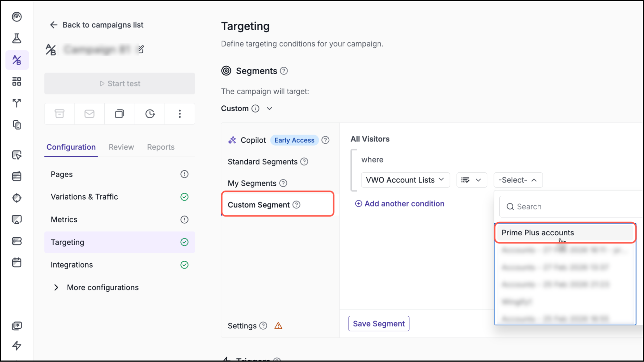The height and width of the screenshot is (362, 644).
Task: Open the schedule clock icon
Action: coord(150,114)
